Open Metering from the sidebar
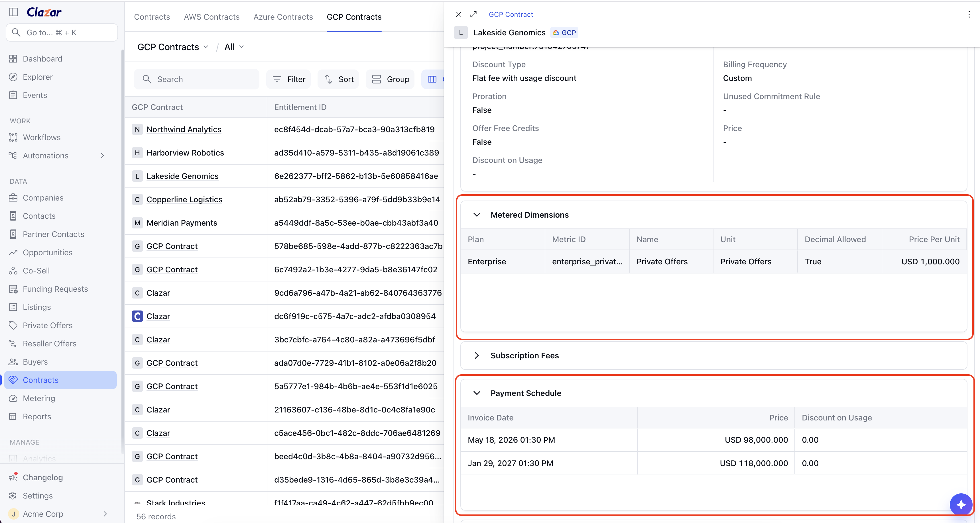Image resolution: width=980 pixels, height=523 pixels. point(39,398)
